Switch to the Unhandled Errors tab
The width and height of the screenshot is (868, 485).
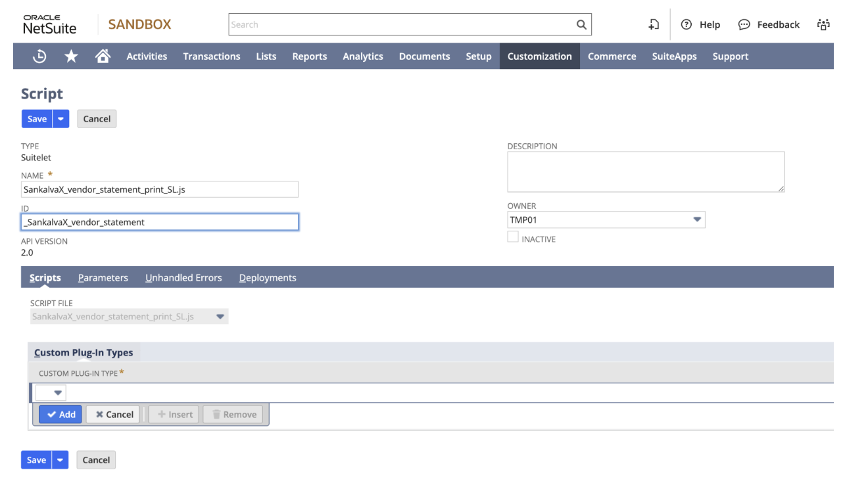183,278
